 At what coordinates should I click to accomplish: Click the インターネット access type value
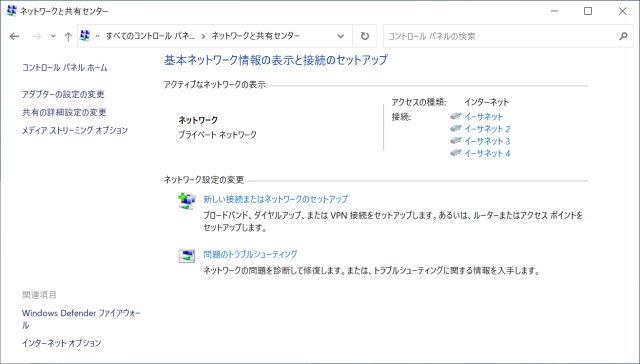(487, 102)
